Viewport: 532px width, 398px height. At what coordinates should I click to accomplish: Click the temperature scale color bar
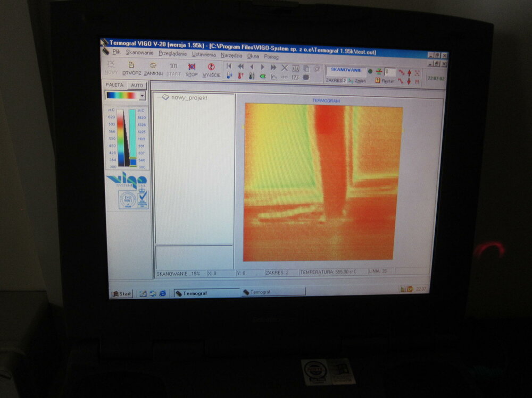click(120, 137)
